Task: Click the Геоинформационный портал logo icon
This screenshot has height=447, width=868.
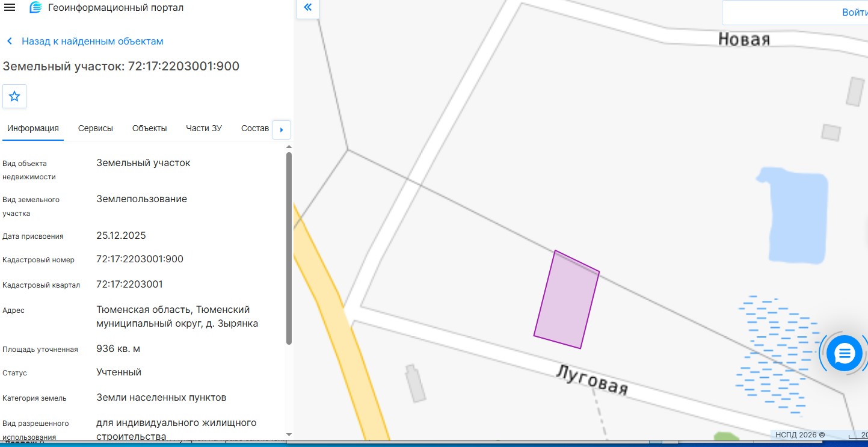Action: point(36,8)
